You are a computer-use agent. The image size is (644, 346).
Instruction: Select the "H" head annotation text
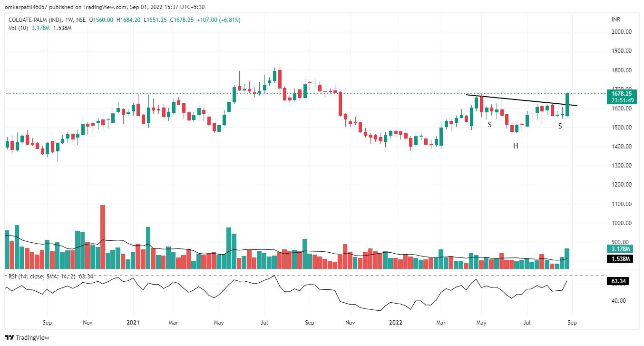coord(516,146)
